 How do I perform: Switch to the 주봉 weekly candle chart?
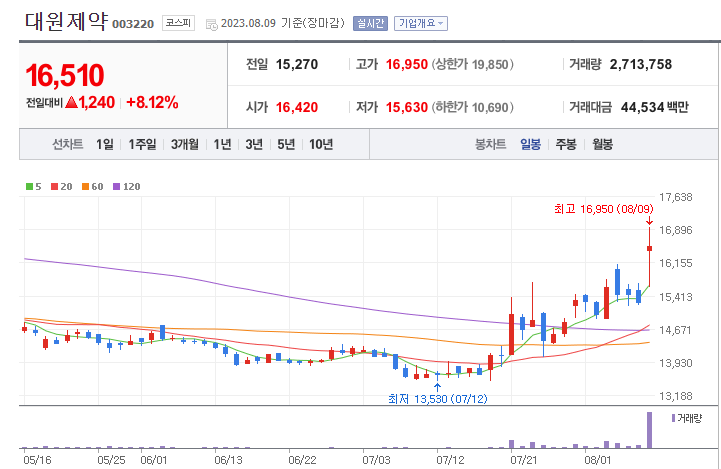click(x=566, y=144)
